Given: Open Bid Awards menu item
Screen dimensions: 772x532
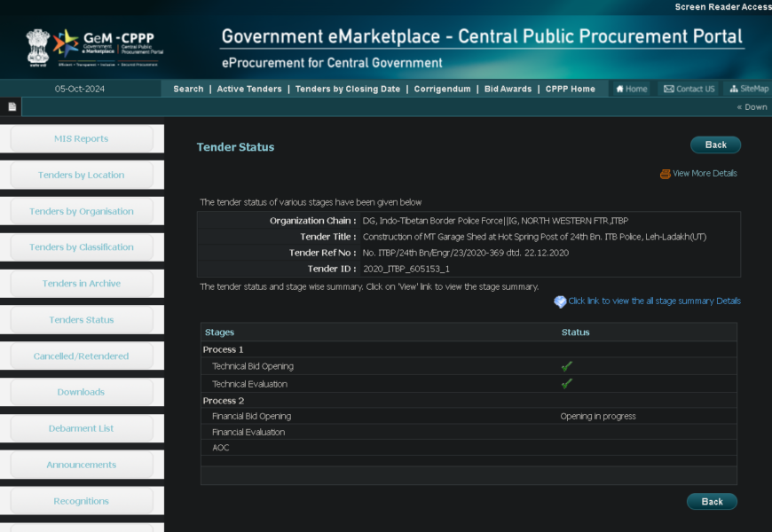Looking at the screenshot, I should pyautogui.click(x=508, y=89).
